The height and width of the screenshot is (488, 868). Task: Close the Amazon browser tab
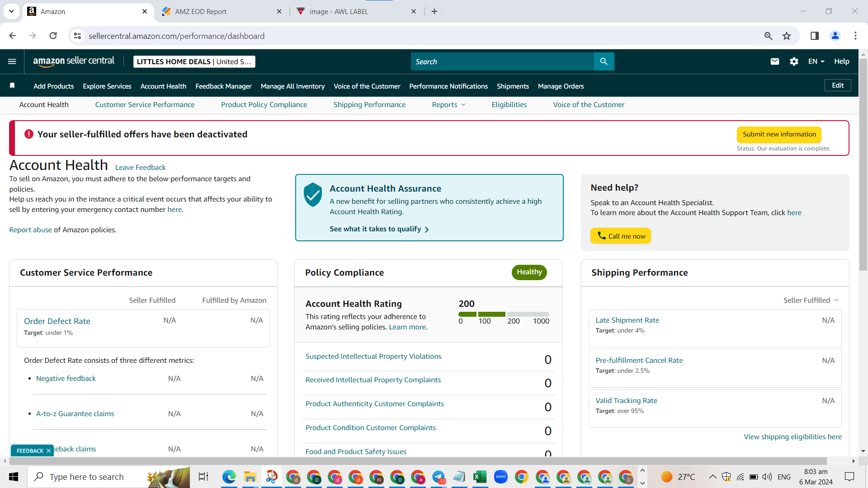145,11
